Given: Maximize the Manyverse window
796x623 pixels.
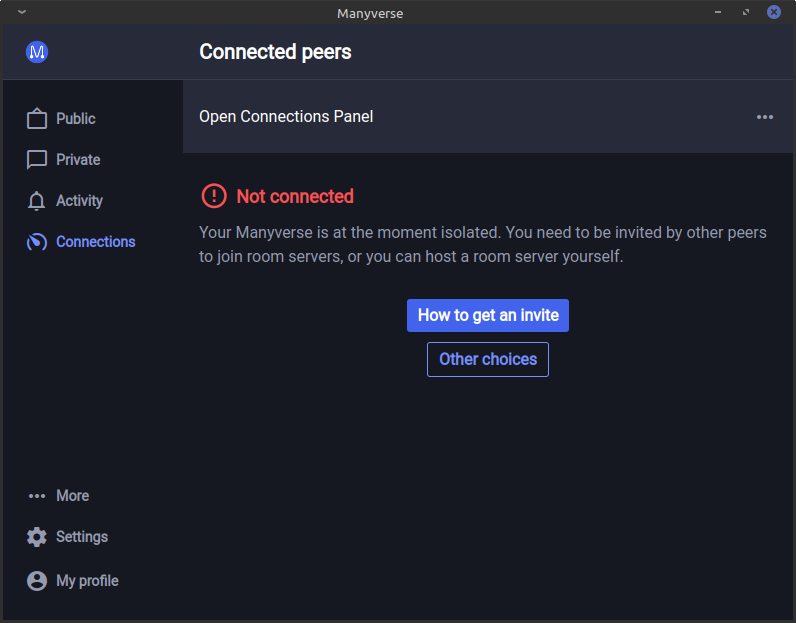Looking at the screenshot, I should pos(745,12).
